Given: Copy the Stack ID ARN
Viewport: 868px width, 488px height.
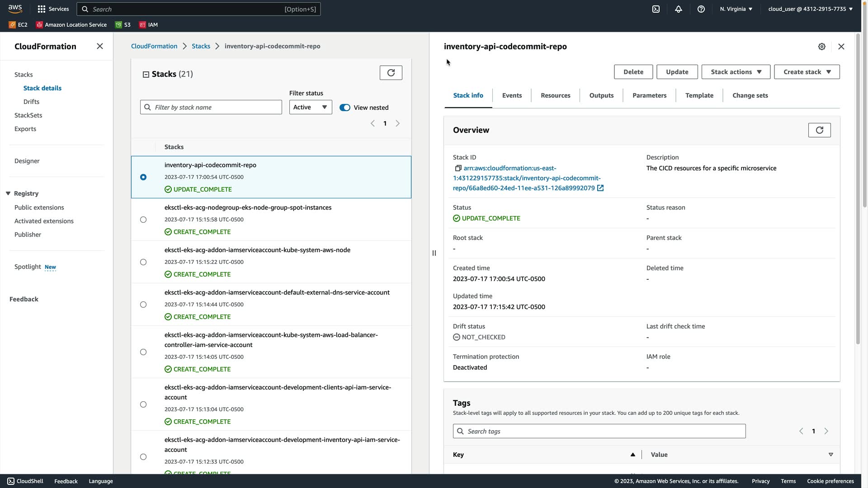Looking at the screenshot, I should point(458,168).
